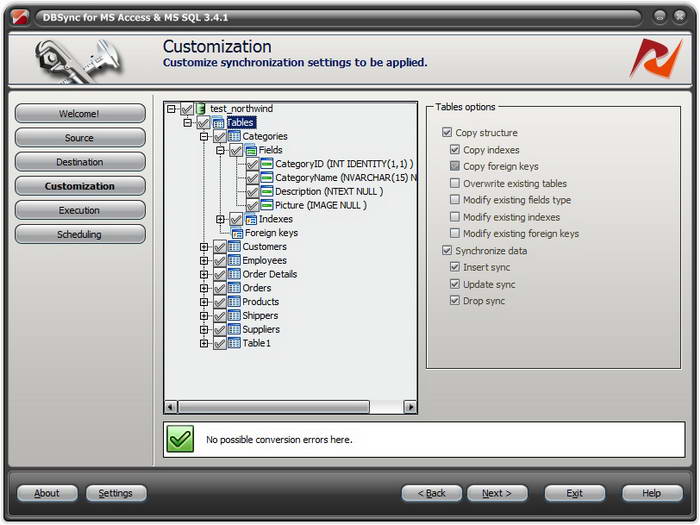
Task: Click the Categories table icon
Action: (x=234, y=136)
